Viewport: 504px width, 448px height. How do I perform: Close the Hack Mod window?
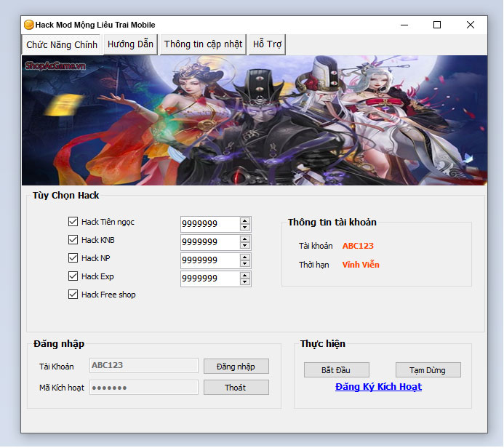471,25
